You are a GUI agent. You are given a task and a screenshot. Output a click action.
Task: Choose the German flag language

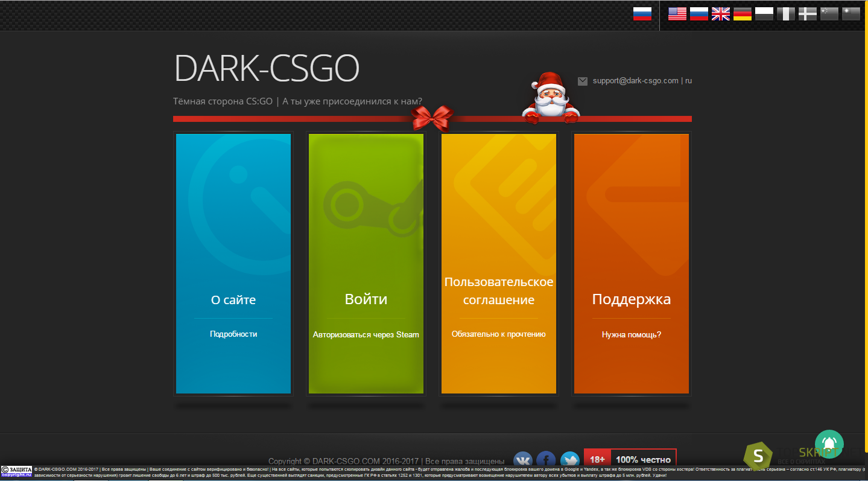point(743,14)
